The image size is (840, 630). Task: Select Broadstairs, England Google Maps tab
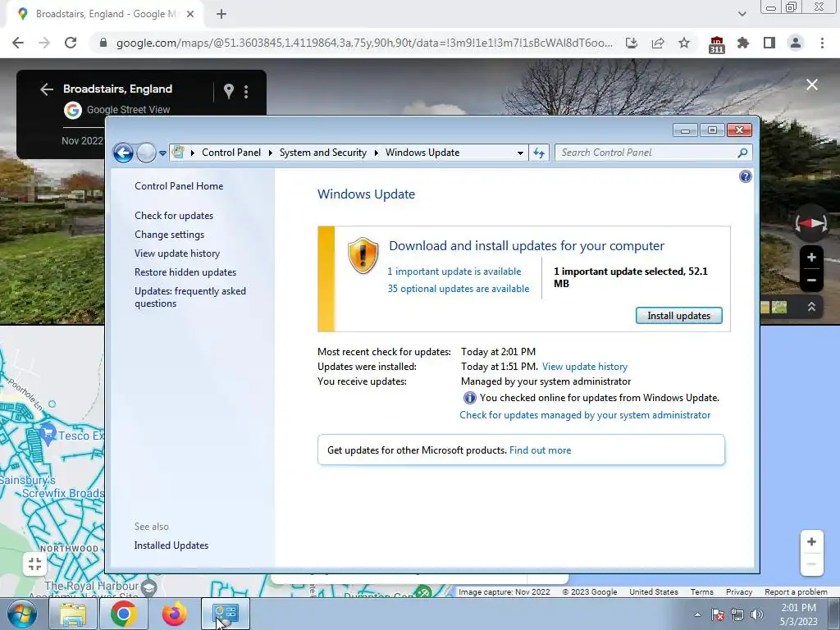point(104,14)
